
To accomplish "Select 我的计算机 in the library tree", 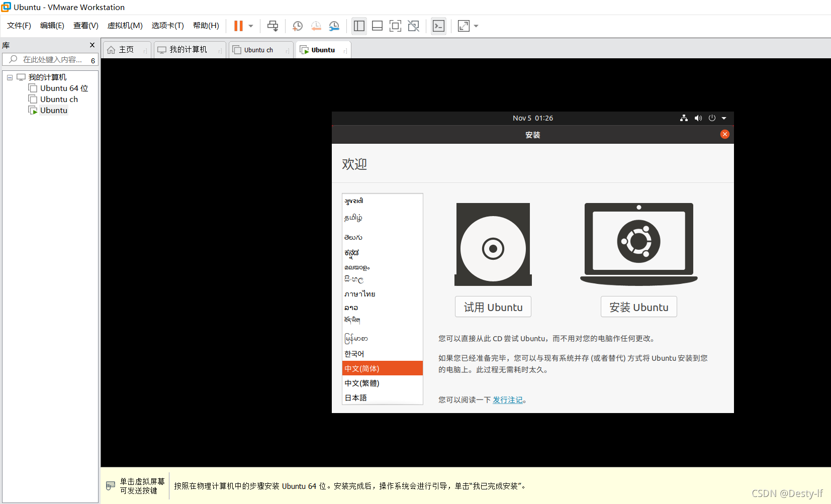I will (x=47, y=77).
